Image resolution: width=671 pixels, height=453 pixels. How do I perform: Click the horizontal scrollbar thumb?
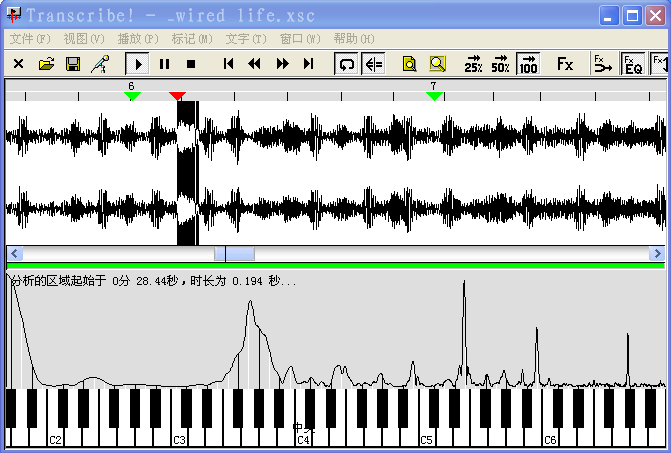(x=235, y=254)
